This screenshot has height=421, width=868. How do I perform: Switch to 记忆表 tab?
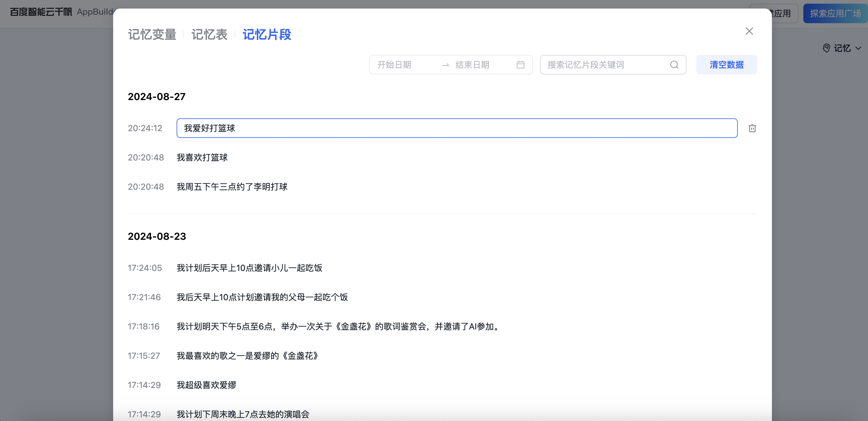(209, 34)
